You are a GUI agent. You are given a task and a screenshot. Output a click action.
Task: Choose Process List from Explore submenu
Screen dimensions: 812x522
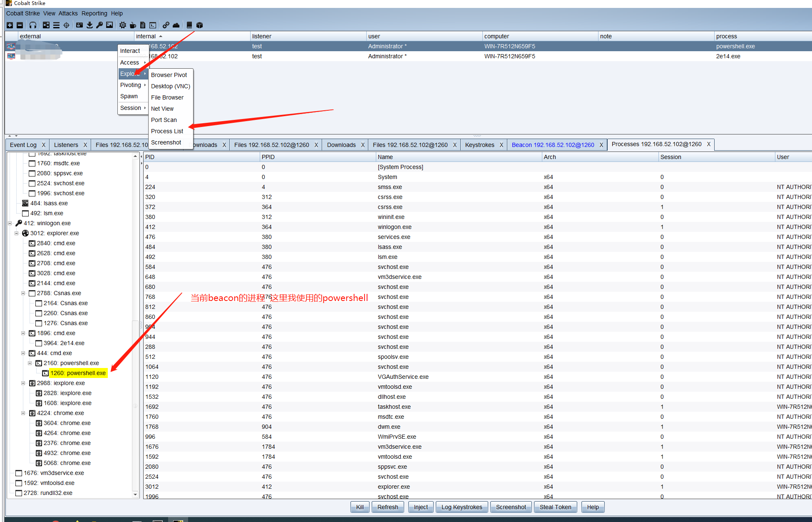167,131
